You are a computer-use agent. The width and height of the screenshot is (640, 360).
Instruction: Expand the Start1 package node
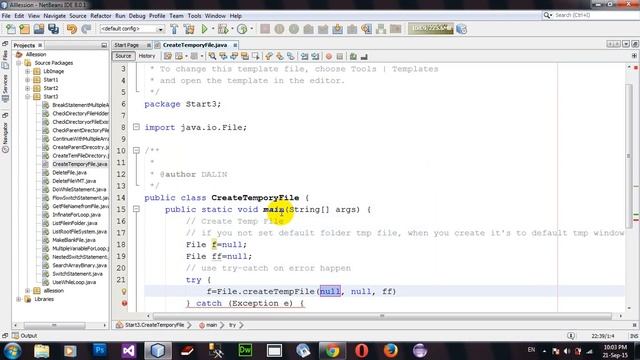27,80
